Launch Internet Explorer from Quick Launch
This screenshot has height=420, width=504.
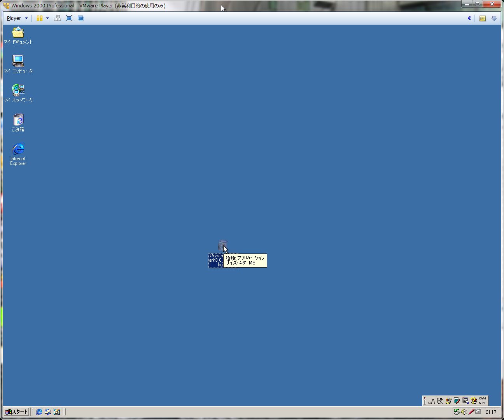[39, 412]
